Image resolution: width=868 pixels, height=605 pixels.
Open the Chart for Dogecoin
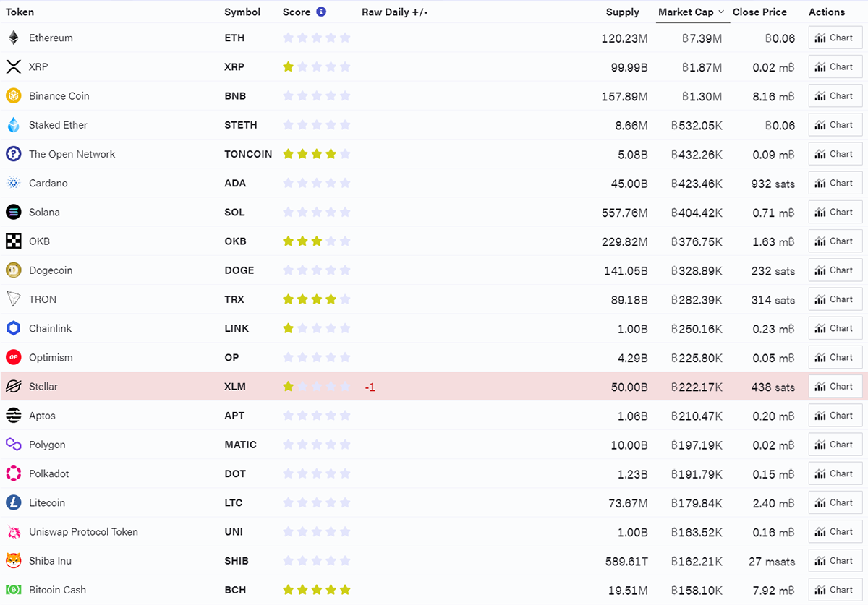tap(835, 270)
